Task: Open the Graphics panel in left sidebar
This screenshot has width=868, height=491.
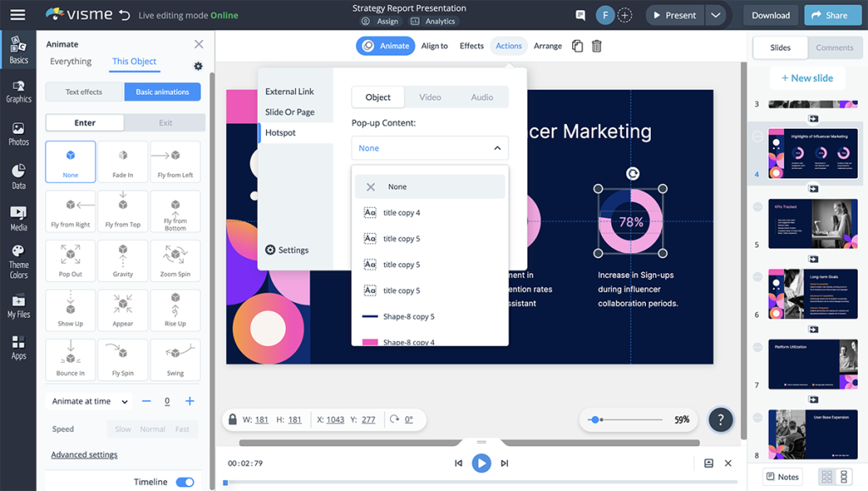Action: click(18, 86)
